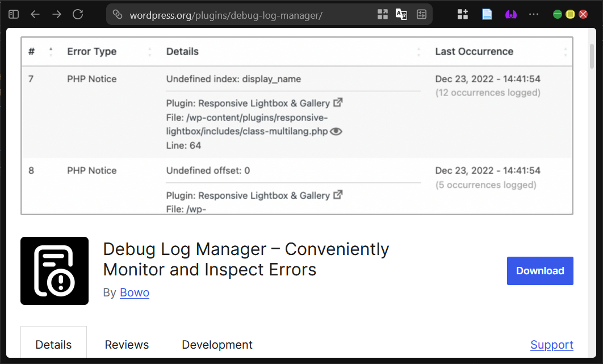Click '(5 occurrences logged)' text
This screenshot has height=364, width=603.
pos(486,185)
